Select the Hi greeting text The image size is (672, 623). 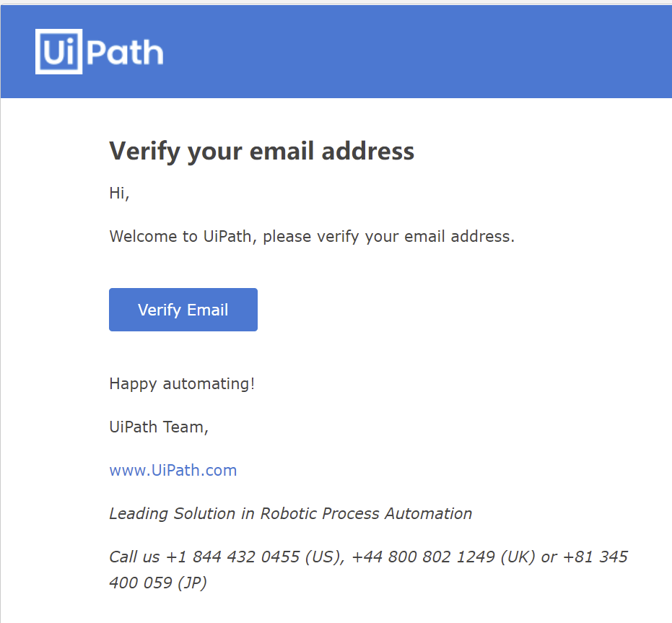pyautogui.click(x=118, y=193)
